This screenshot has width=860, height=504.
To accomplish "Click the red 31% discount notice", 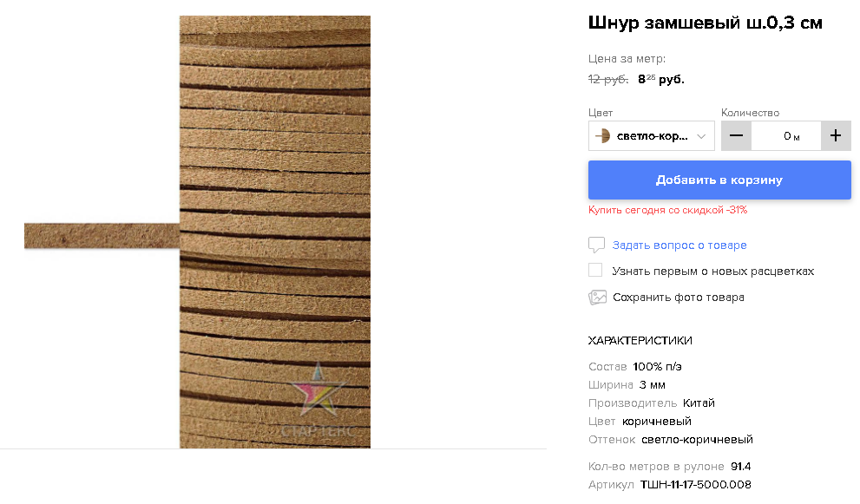I will (667, 210).
